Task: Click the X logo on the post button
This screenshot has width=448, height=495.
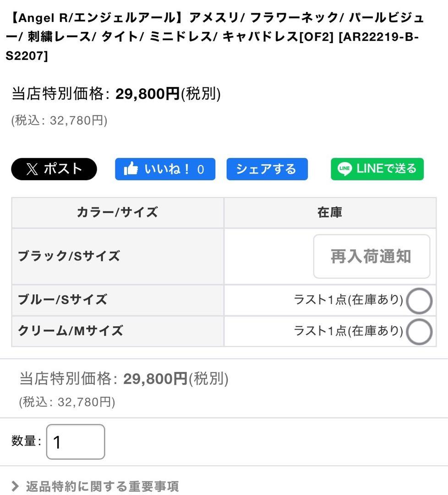Action: tap(32, 170)
